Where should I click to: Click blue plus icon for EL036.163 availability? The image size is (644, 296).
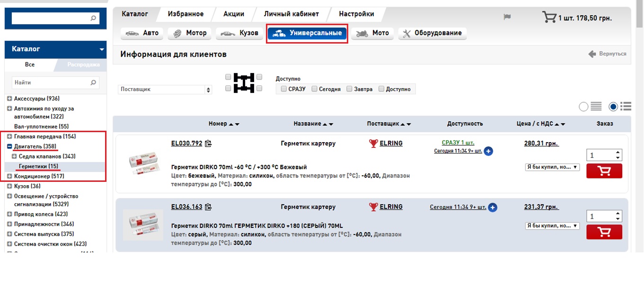pos(493,207)
